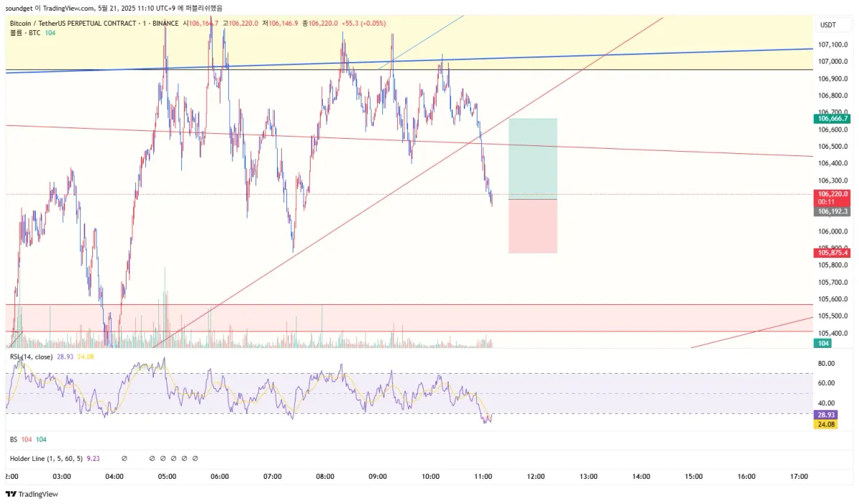The width and height of the screenshot is (859, 504).
Task: Click the purple 28.93 RSI axis label
Action: click(827, 415)
